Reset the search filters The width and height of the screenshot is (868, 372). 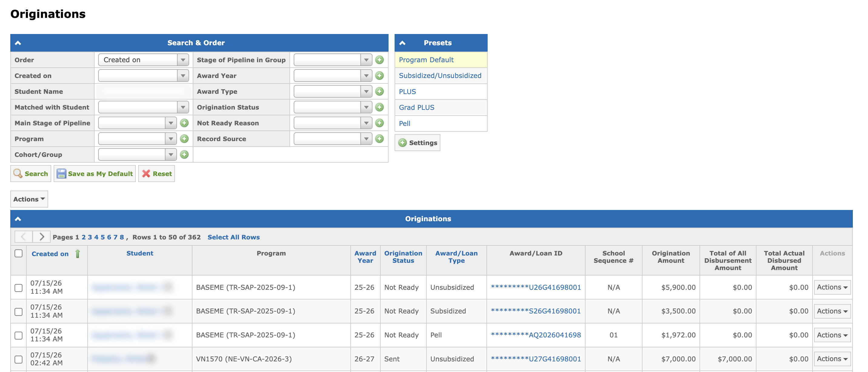tap(157, 173)
